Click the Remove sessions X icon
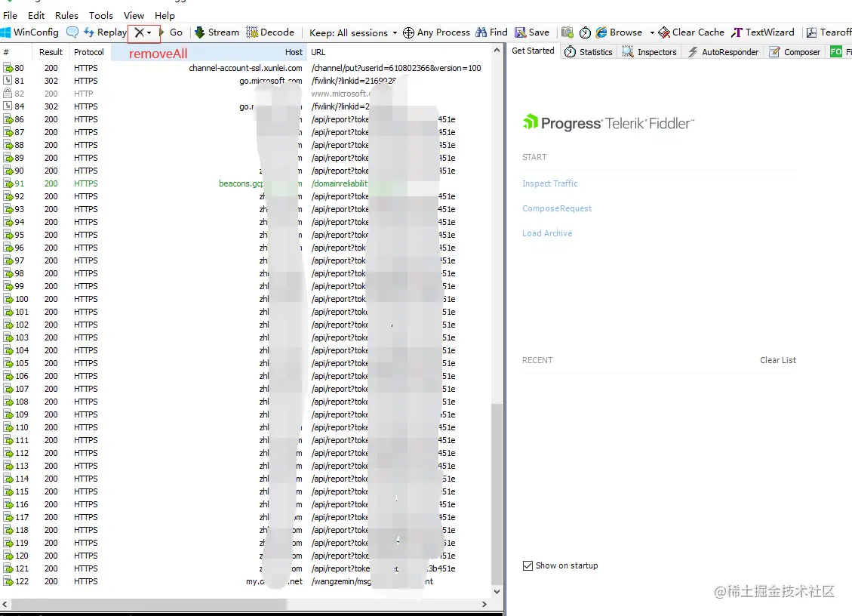Image resolution: width=852 pixels, height=616 pixels. pos(139,32)
